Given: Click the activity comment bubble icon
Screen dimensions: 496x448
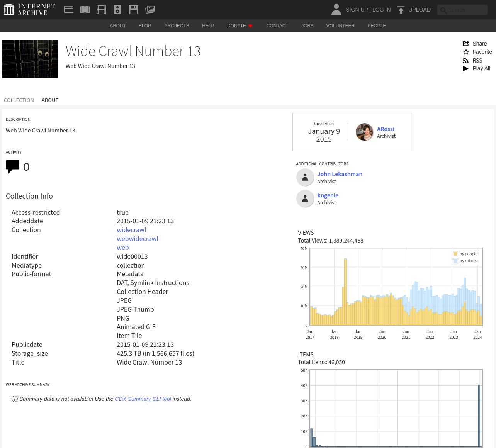Looking at the screenshot, I should (12, 167).
